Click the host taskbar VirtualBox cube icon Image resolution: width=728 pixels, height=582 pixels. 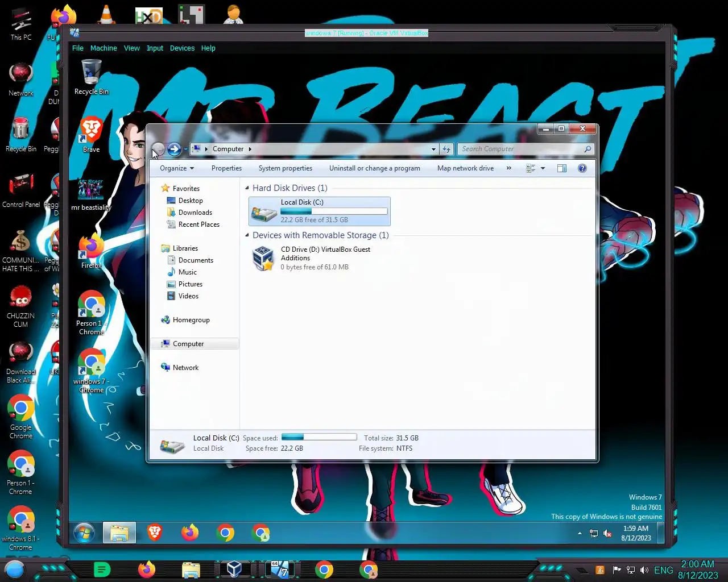(x=234, y=569)
